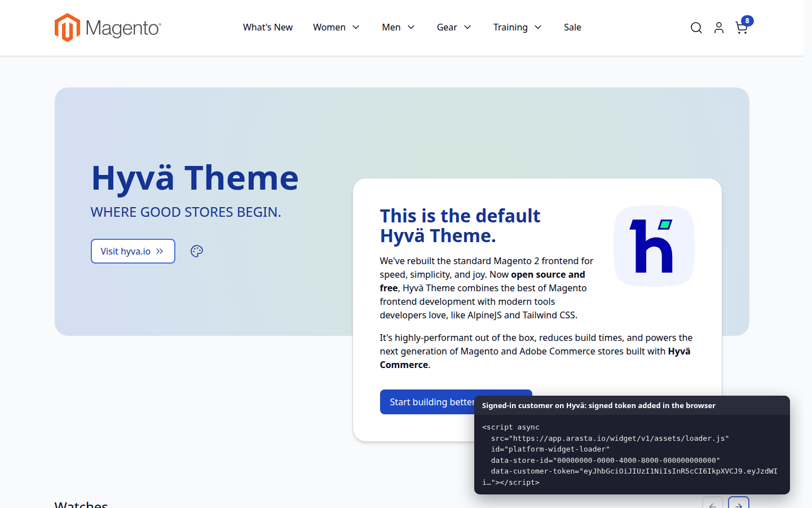This screenshot has height=508, width=812.
Task: Expand the Gear submenu chevron
Action: (x=467, y=27)
